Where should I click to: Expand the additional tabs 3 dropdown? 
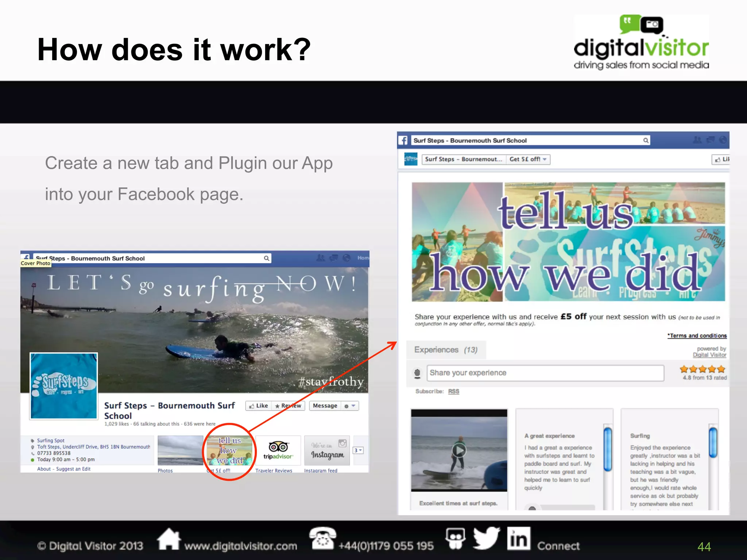[358, 451]
